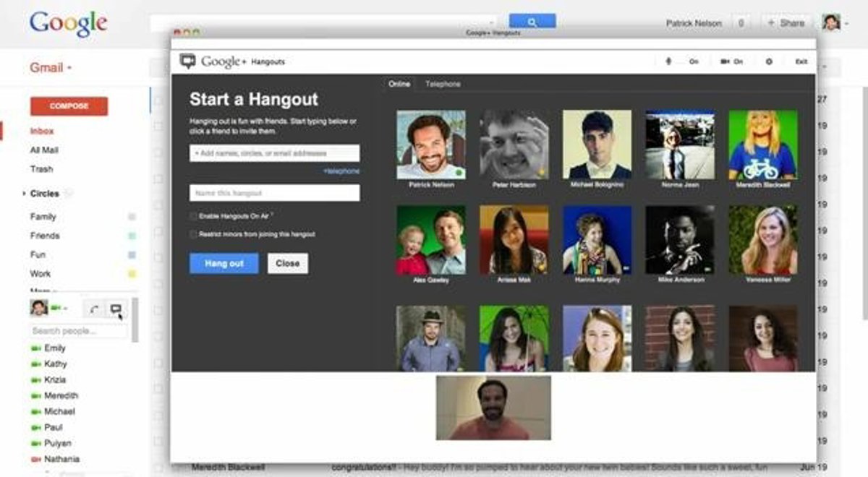Select the first email row checkbox

(158, 101)
